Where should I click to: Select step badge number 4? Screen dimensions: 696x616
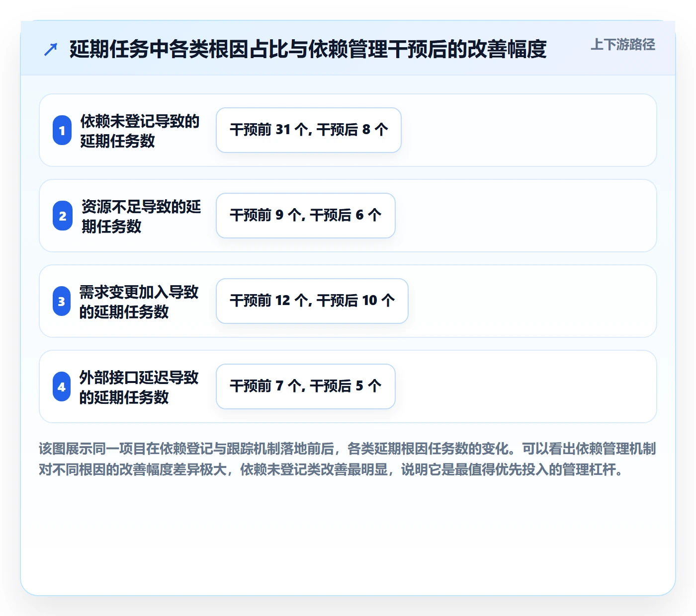point(62,386)
